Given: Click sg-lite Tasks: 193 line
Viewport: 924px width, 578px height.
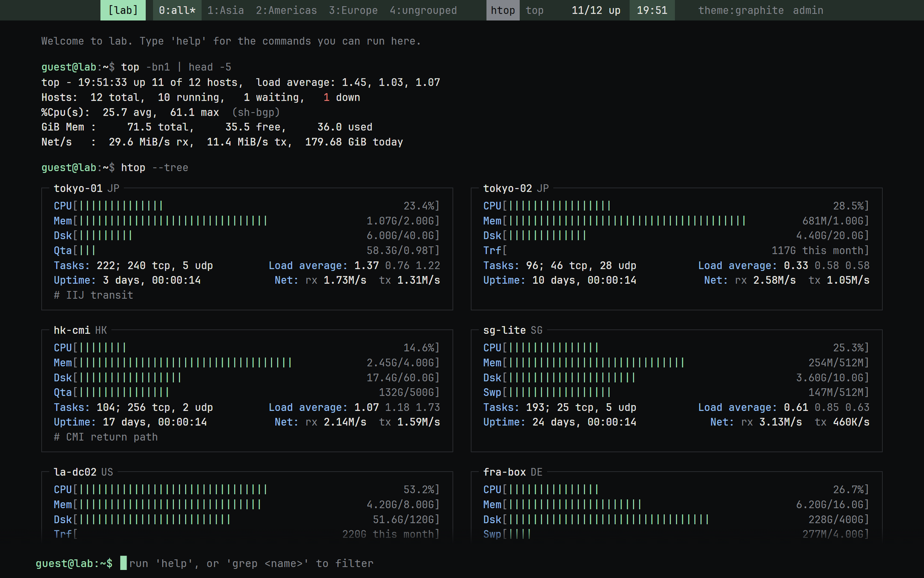Looking at the screenshot, I should 560,407.
